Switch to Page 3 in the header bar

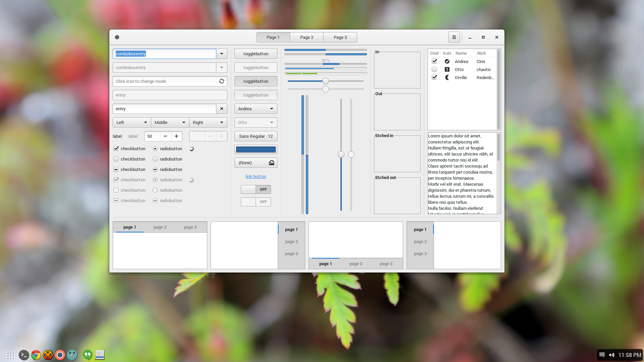click(x=340, y=37)
